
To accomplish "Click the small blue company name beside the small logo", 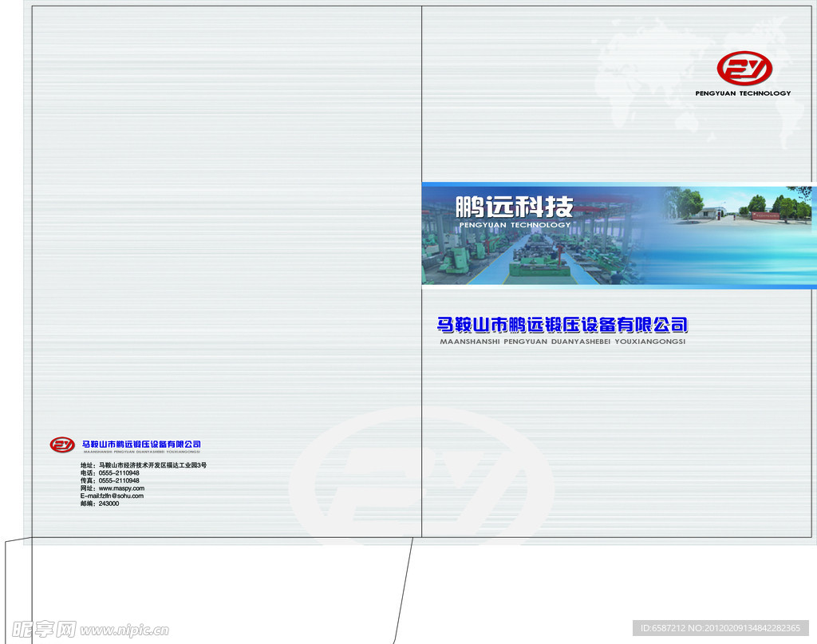I will tap(142, 444).
